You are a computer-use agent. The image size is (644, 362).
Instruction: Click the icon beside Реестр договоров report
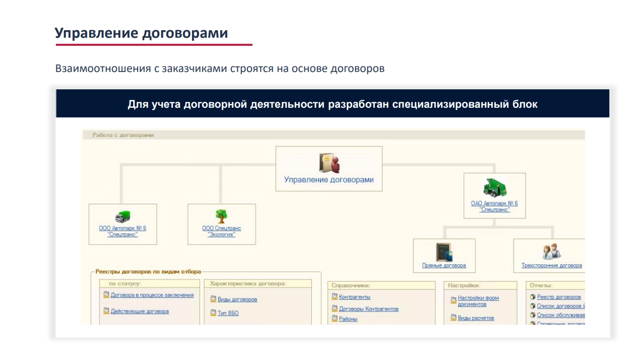533,297
